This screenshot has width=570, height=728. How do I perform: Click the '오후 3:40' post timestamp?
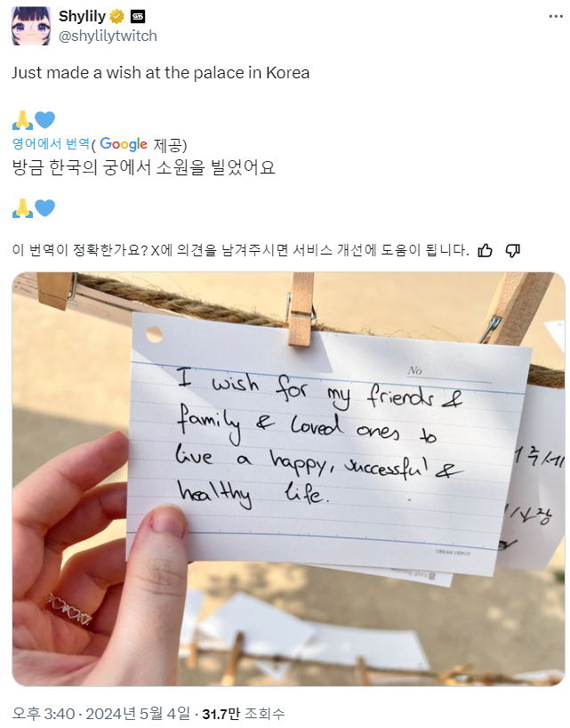(44, 714)
